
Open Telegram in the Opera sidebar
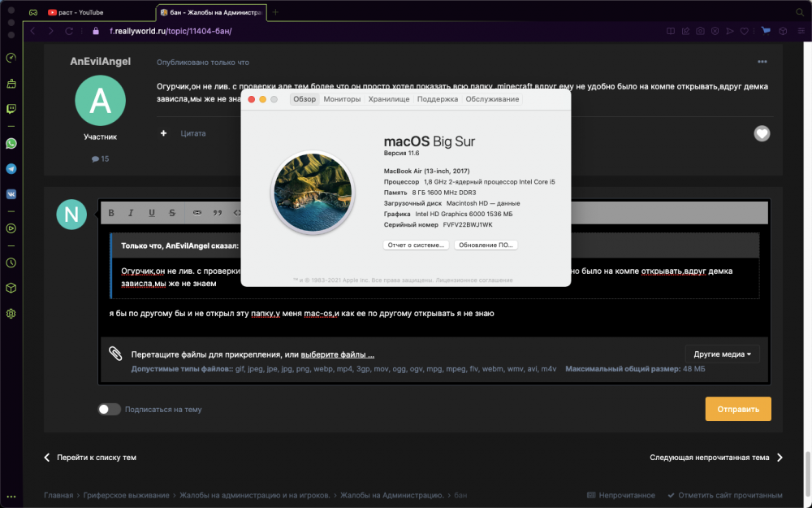[11, 169]
